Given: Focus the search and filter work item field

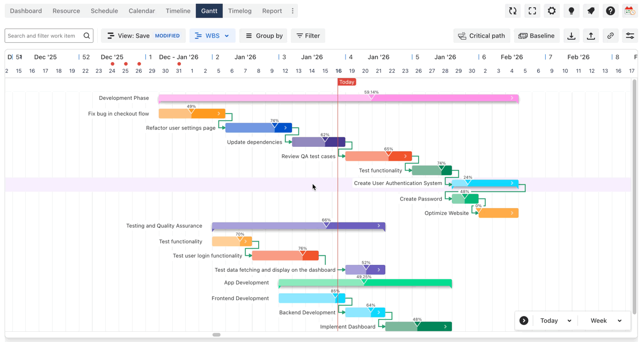Looking at the screenshot, I should pos(44,36).
